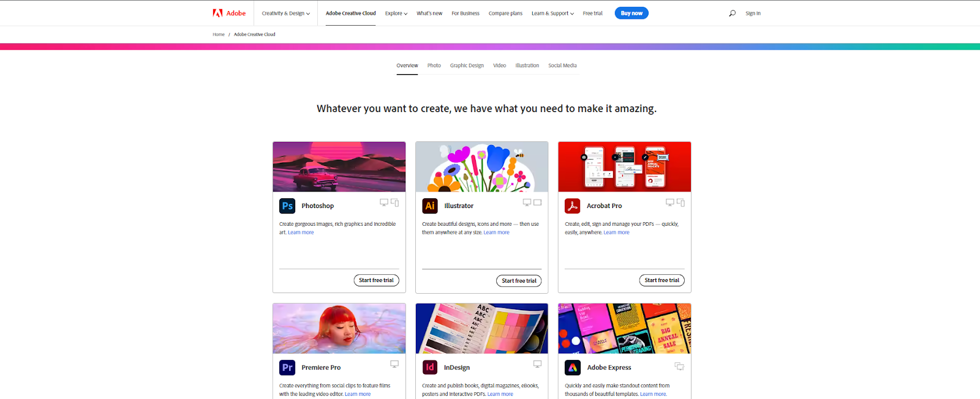Click Acrobat Pro red thumbnail image
Viewport: 980px width, 399px height.
[x=625, y=167]
